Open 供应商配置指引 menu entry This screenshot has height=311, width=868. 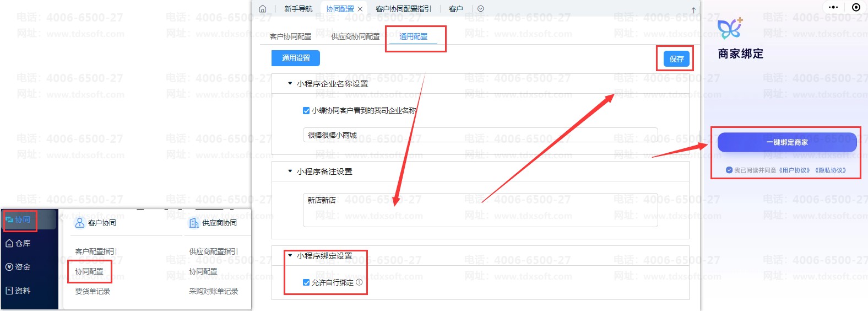pos(214,251)
